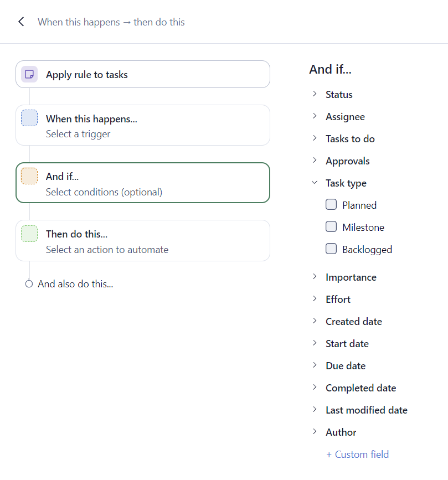Tick the Backlogged checkbox
The image size is (448, 480).
coord(331,249)
